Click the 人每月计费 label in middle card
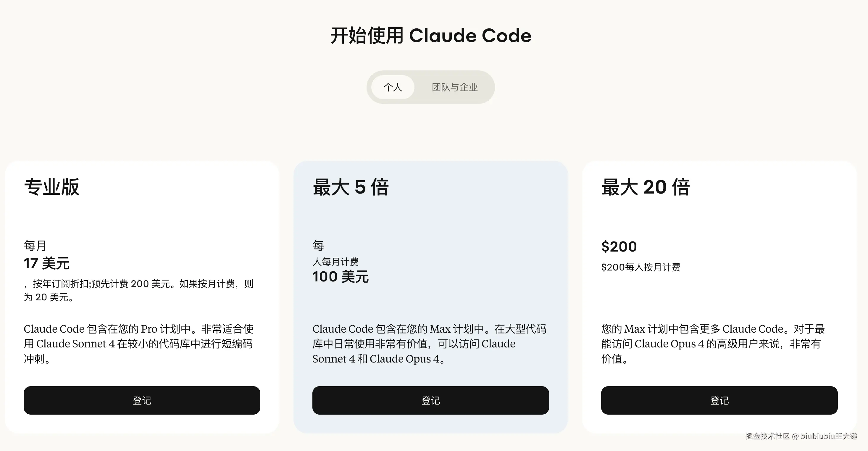 click(335, 262)
